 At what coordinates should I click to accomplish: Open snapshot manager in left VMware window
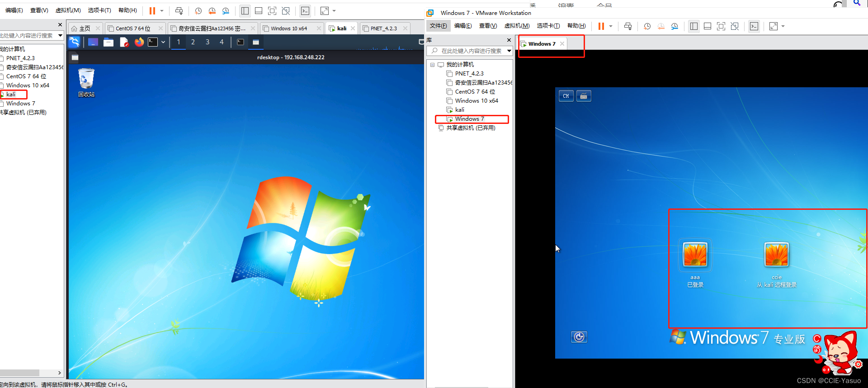tap(226, 11)
